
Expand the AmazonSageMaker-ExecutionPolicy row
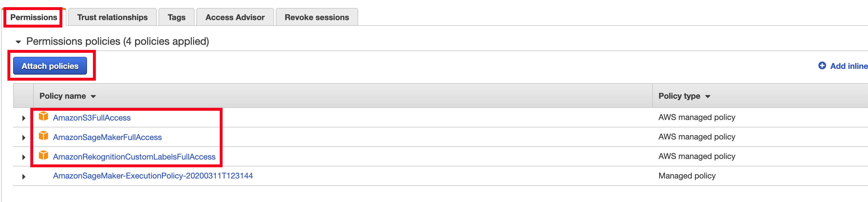click(23, 177)
